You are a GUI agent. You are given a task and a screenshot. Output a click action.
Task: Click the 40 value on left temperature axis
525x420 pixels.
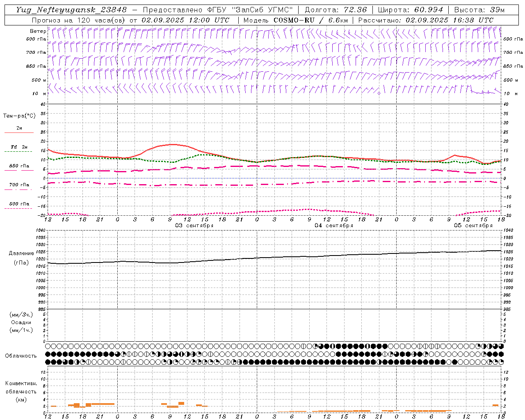[x=43, y=104]
